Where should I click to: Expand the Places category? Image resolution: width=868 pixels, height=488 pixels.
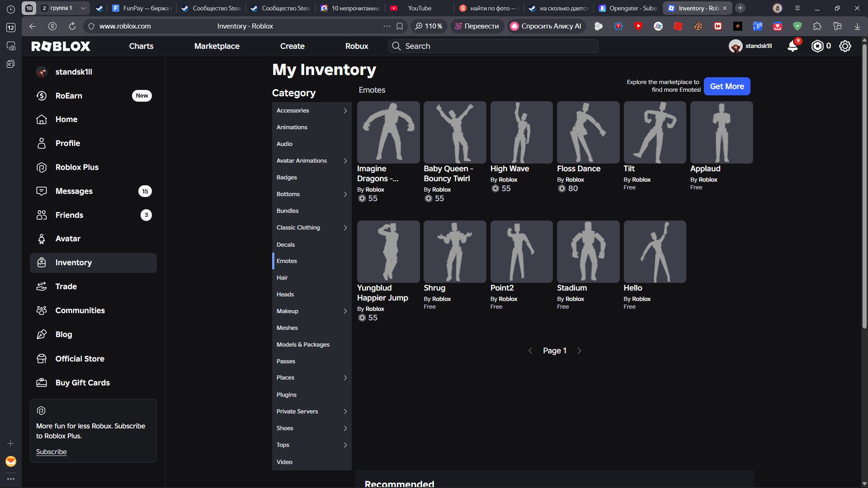(x=345, y=378)
